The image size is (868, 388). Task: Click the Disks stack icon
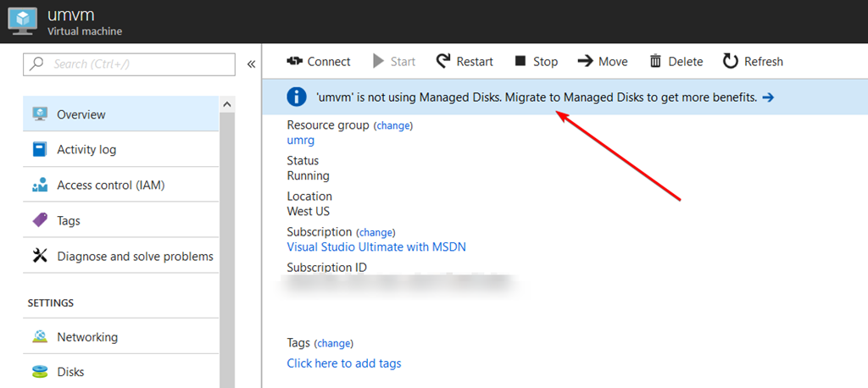pyautogui.click(x=40, y=371)
